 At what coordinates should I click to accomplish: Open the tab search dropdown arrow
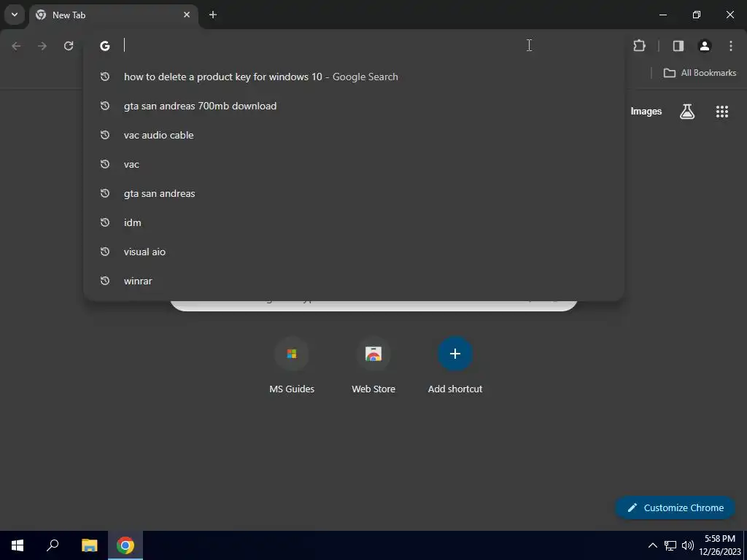15,15
